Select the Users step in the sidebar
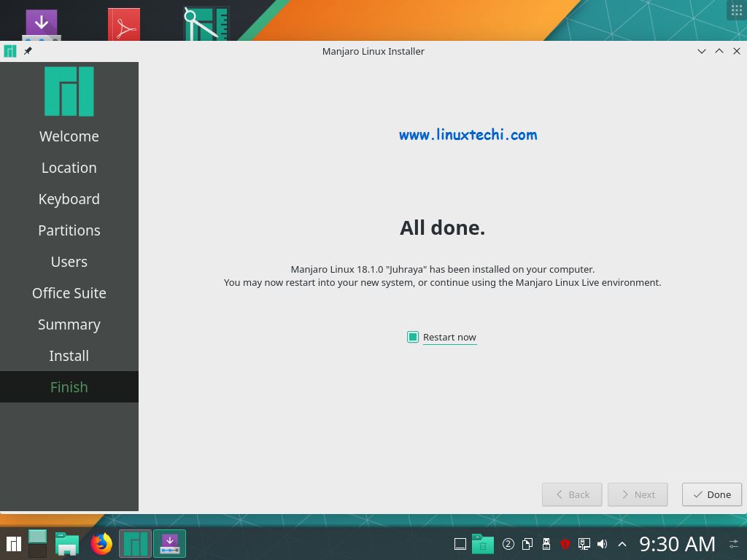747x560 pixels. (x=69, y=261)
